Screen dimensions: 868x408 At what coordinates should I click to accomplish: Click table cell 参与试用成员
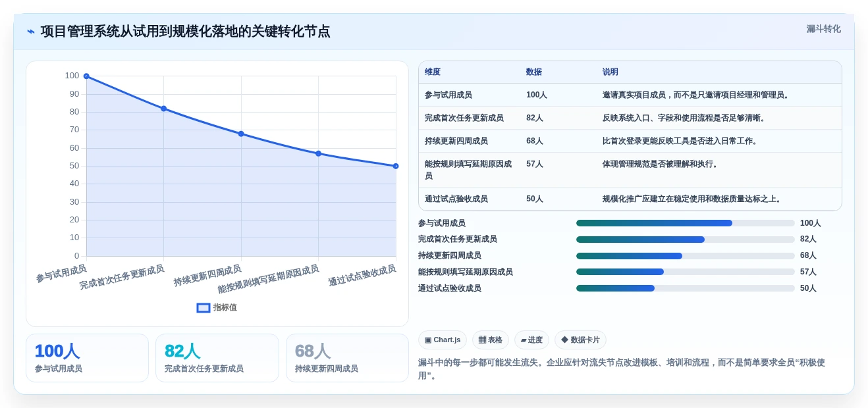448,95
